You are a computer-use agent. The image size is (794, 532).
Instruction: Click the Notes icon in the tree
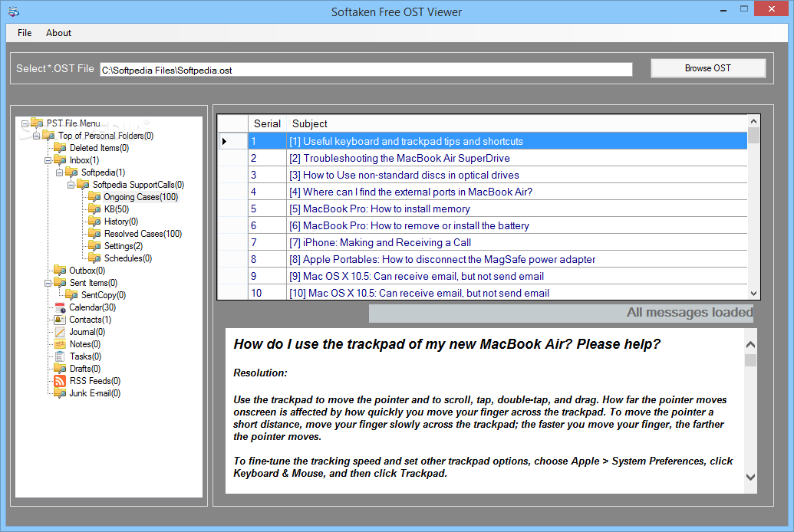pyautogui.click(x=60, y=344)
